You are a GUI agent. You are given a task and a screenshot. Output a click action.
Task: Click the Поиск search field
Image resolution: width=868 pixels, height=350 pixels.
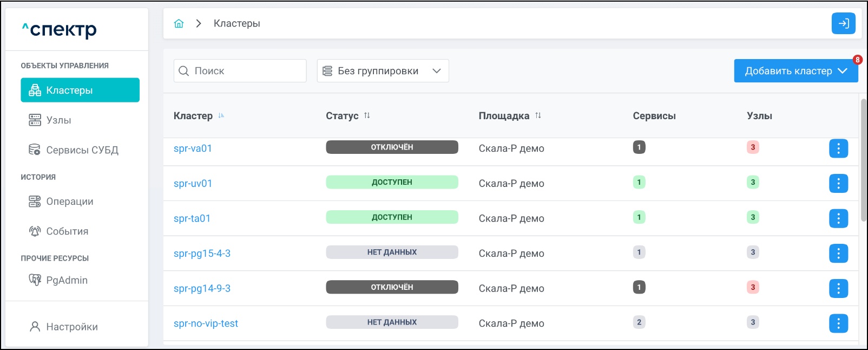coord(240,71)
